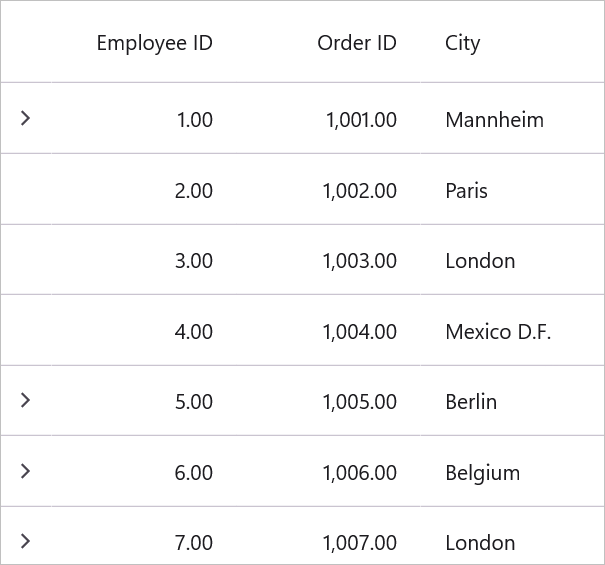605x565 pixels.
Task: Expand the Berlin row details
Action: tap(25, 400)
